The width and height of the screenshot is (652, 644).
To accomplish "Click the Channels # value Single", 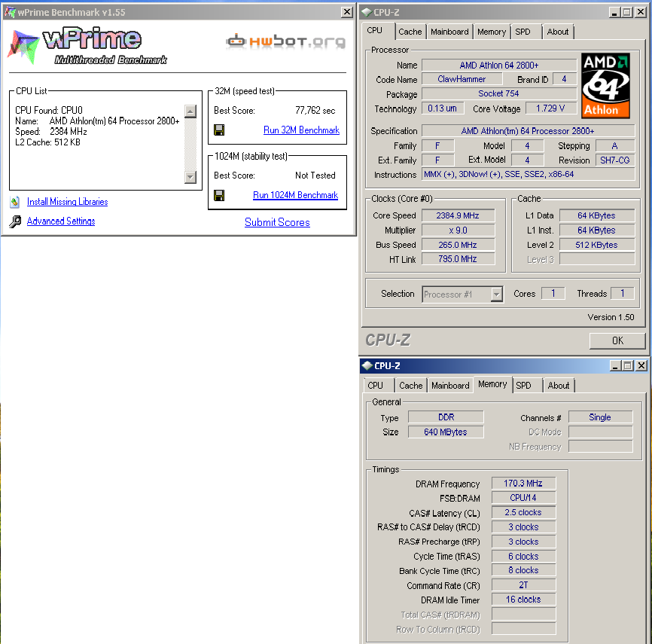I will coord(600,417).
